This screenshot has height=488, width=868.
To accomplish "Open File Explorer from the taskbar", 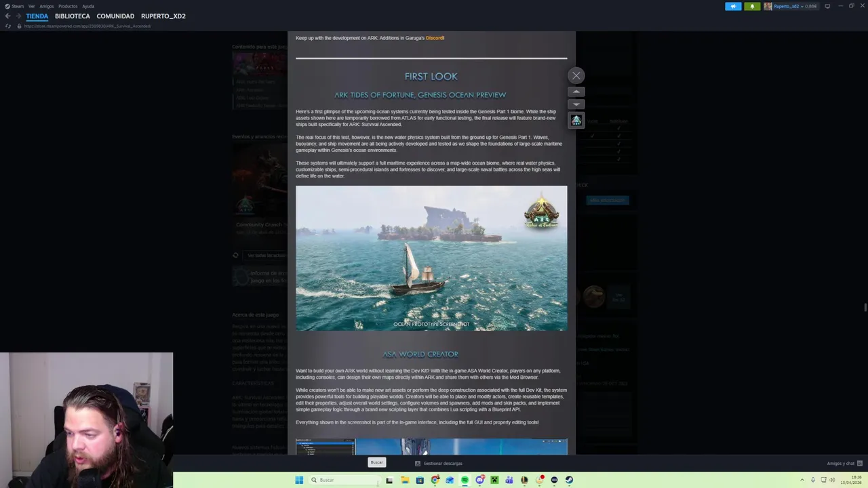I will (x=405, y=480).
